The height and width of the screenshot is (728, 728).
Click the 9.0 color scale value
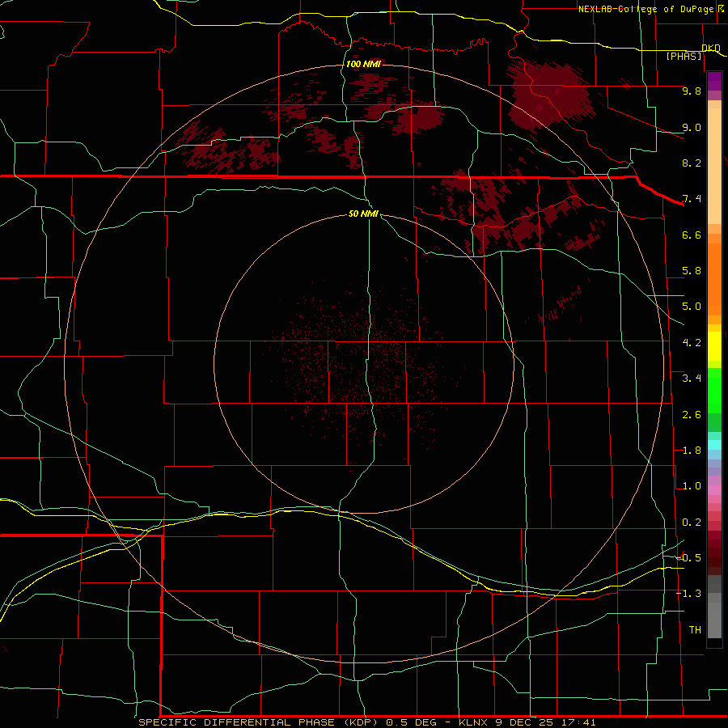pos(692,127)
